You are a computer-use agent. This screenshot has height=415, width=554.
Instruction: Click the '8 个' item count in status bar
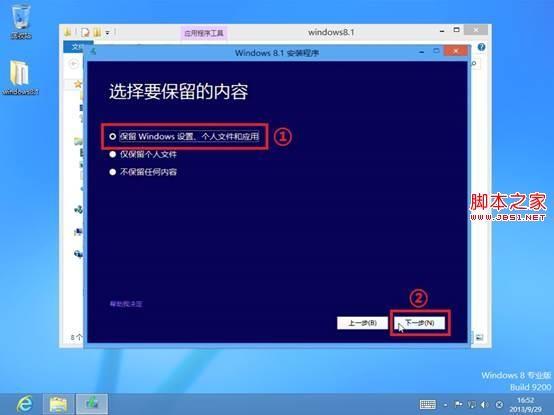76,337
